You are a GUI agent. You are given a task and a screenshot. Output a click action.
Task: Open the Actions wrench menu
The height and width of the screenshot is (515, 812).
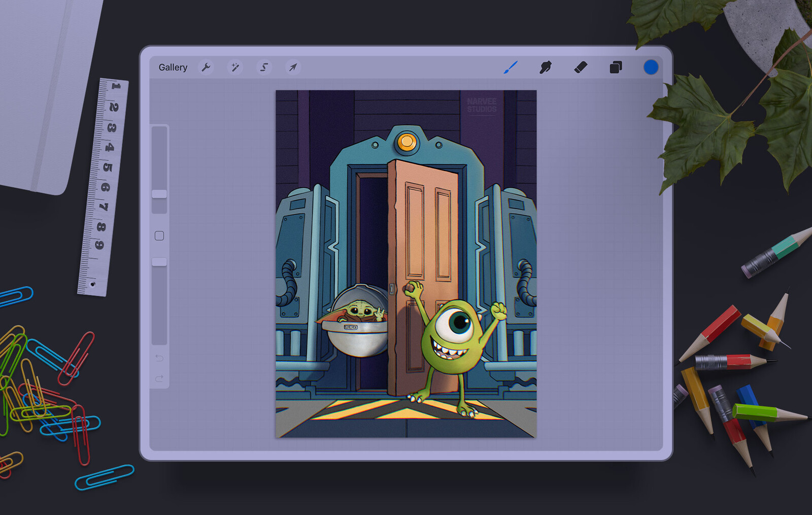(206, 67)
